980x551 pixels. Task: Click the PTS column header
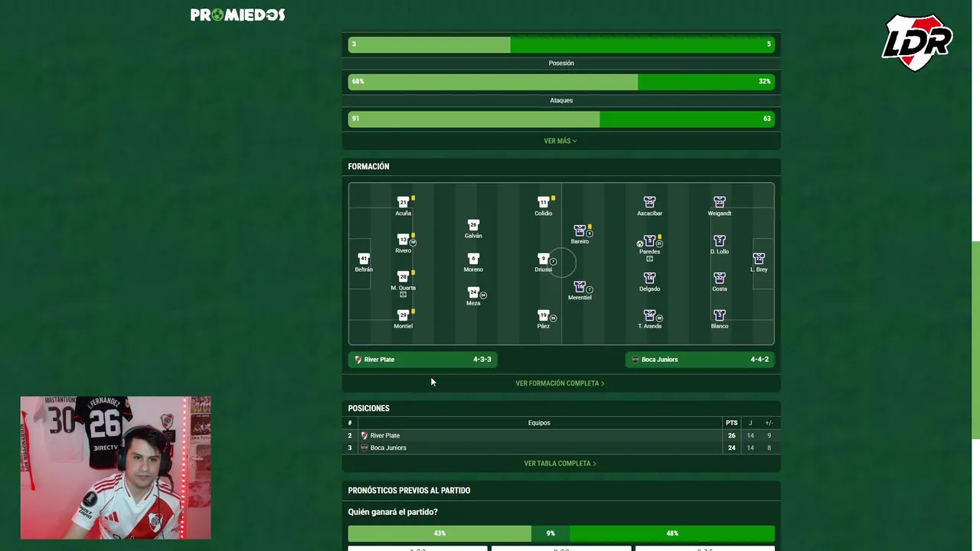point(732,423)
